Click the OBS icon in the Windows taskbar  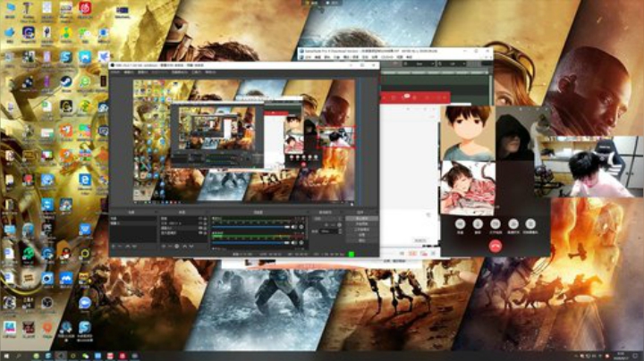point(61,356)
